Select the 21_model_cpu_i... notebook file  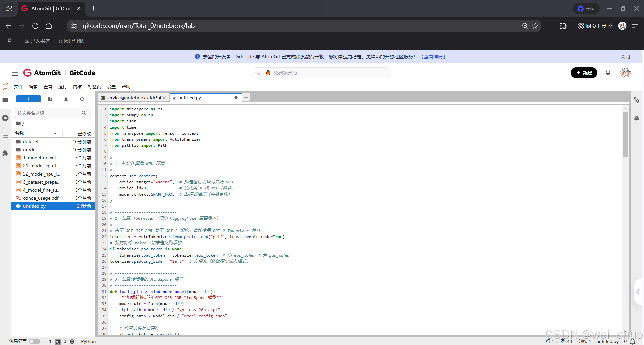point(53,166)
